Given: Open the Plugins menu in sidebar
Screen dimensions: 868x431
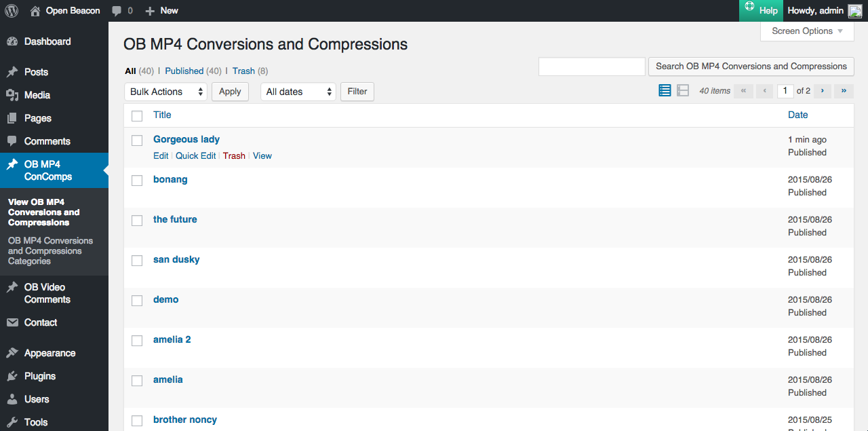Looking at the screenshot, I should point(40,376).
